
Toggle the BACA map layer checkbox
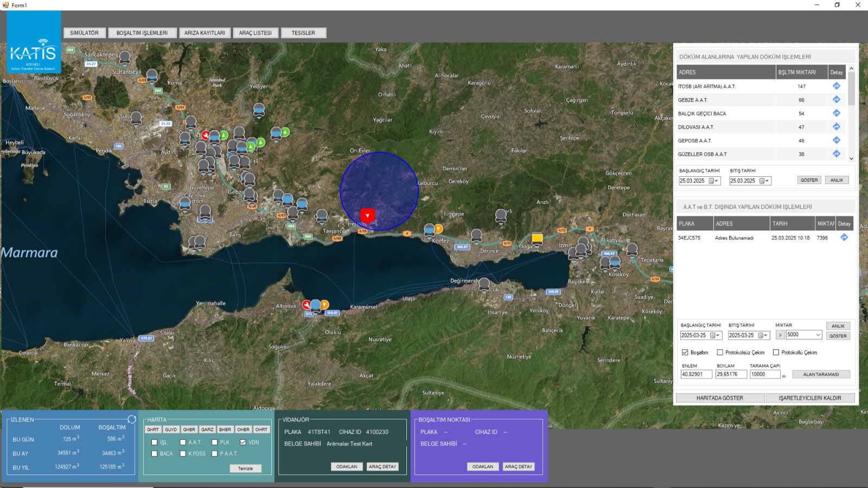(x=155, y=454)
